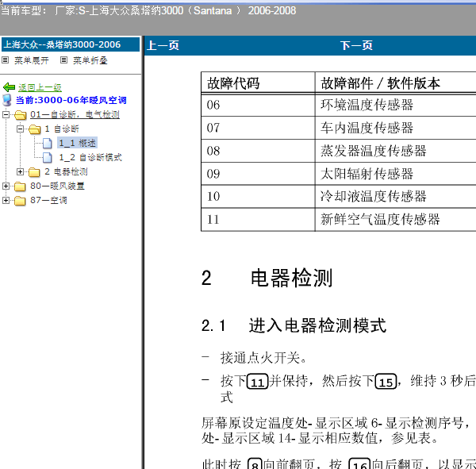Collapse the 01—自诊断、电气检测 node
The height and width of the screenshot is (469, 476).
point(6,114)
